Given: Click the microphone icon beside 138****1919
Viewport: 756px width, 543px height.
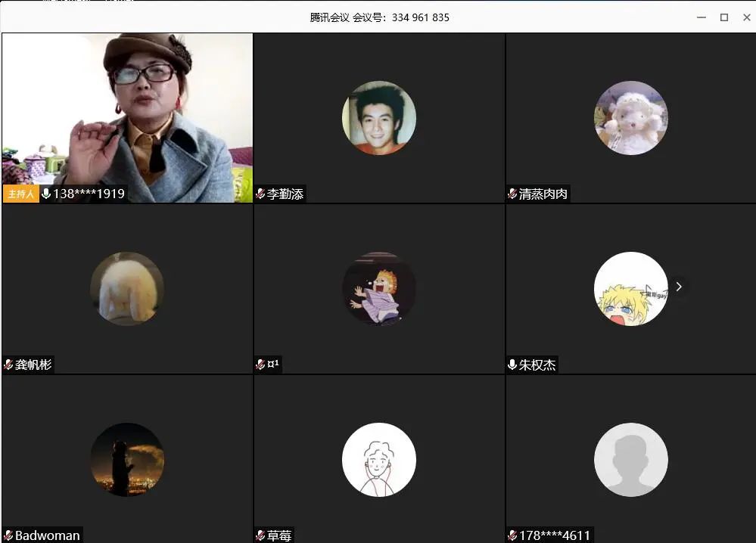Looking at the screenshot, I should tap(46, 194).
